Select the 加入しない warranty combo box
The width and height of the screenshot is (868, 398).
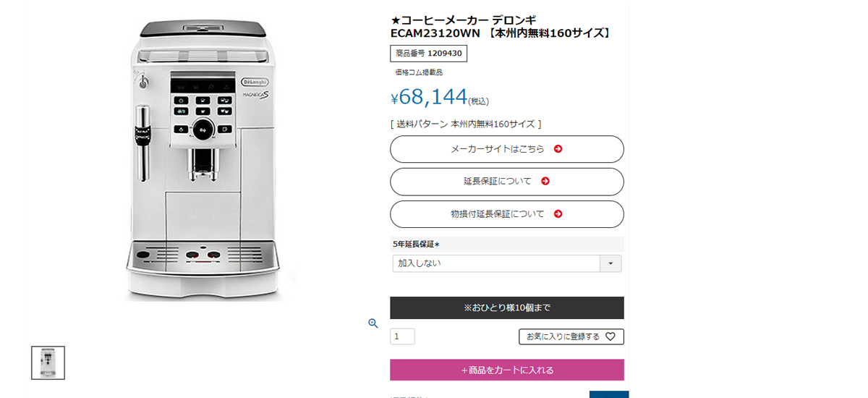pyautogui.click(x=496, y=263)
